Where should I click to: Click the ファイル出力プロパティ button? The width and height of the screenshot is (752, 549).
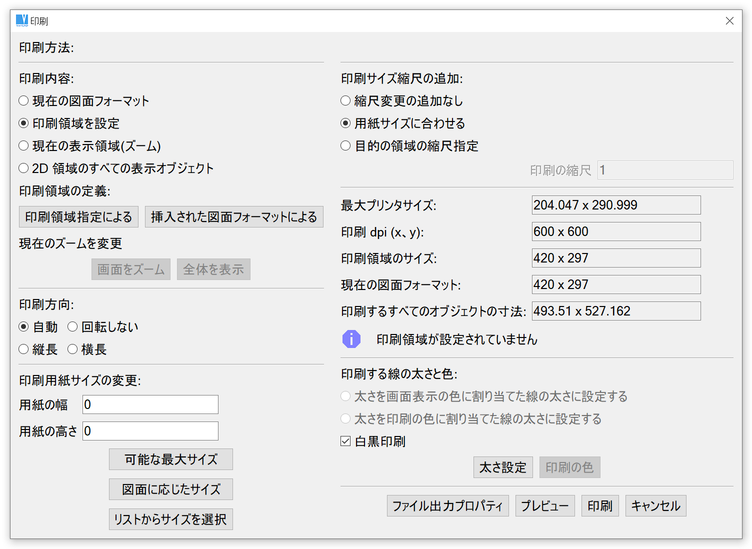coord(448,506)
